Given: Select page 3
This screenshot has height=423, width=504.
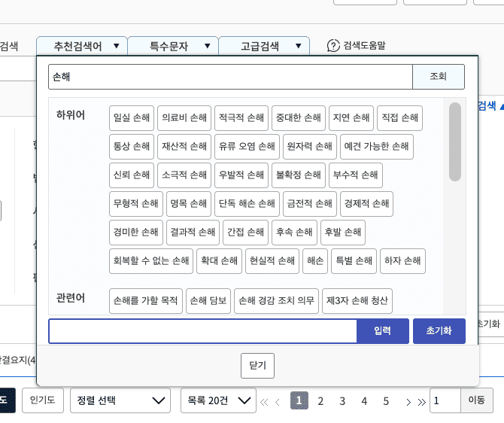Looking at the screenshot, I should tap(342, 401).
